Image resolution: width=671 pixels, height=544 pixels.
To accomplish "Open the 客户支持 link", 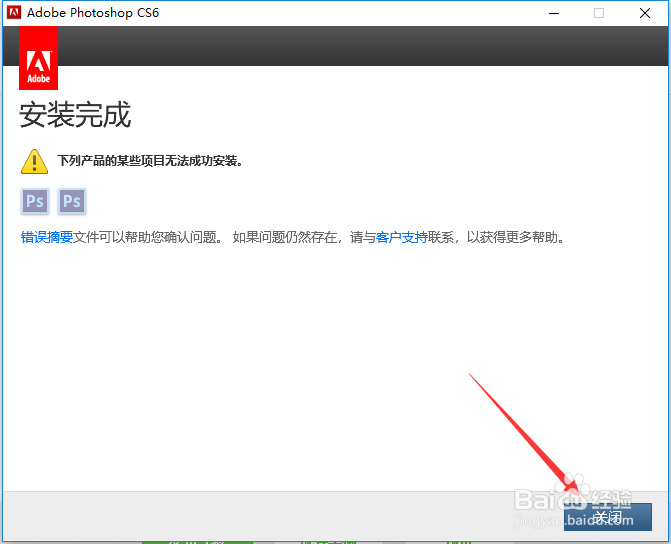I will click(x=401, y=237).
